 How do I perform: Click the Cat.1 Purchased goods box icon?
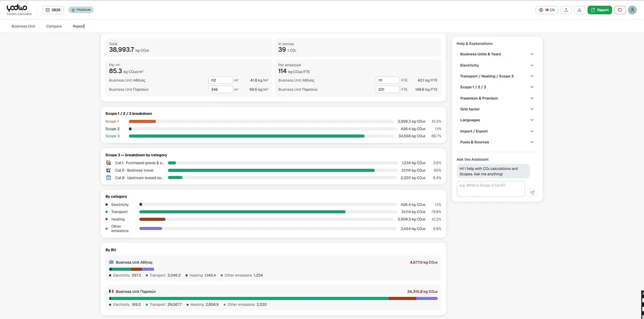tap(108, 163)
